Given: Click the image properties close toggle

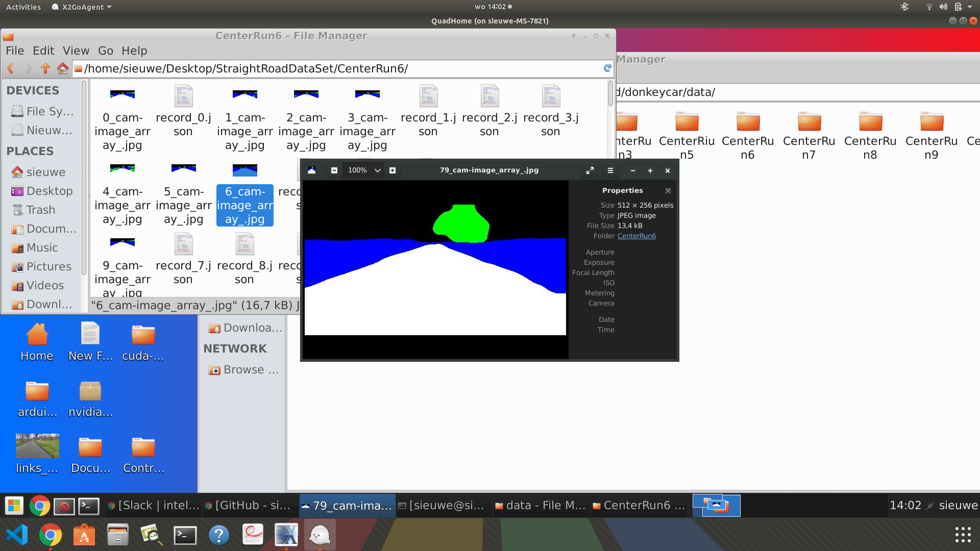Looking at the screenshot, I should (x=668, y=190).
